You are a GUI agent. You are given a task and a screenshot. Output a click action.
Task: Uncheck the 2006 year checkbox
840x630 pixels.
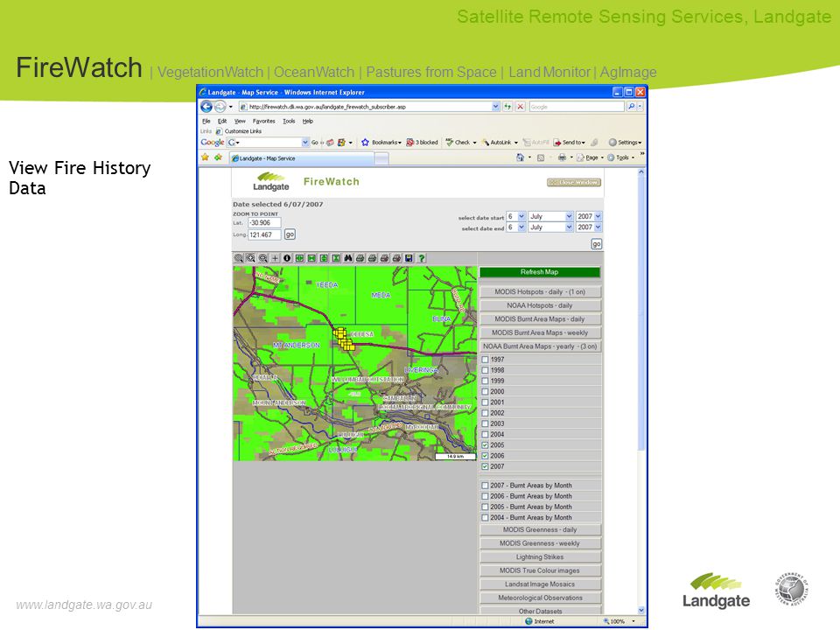pos(485,456)
